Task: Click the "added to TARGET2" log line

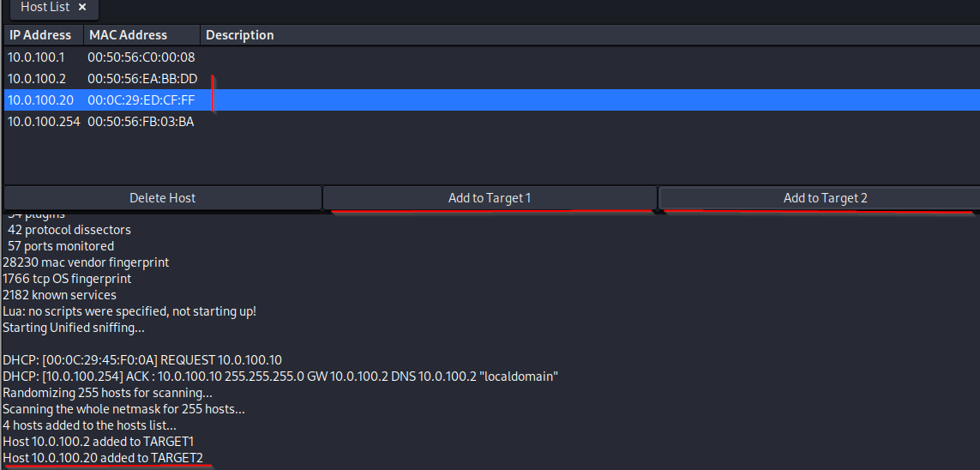Action: (103, 458)
